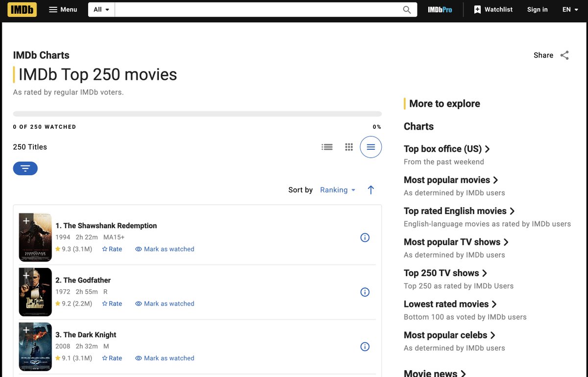588x377 pixels.
Task: Click Sign in
Action: (538, 9)
